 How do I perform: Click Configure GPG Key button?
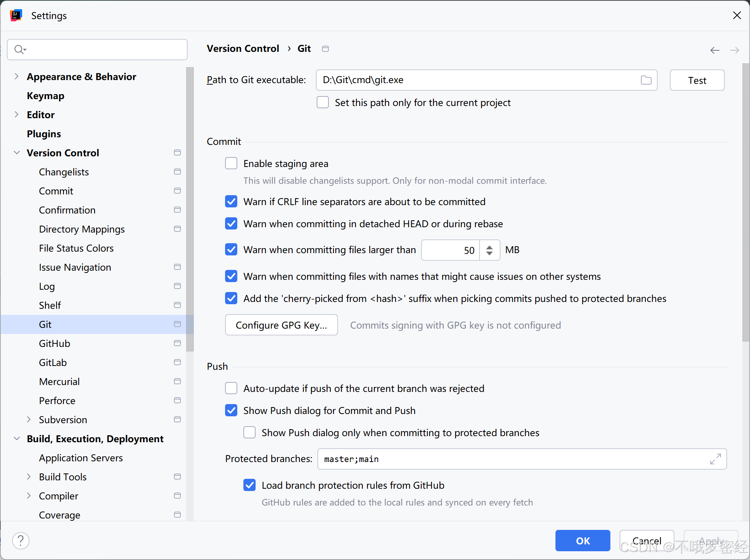click(281, 325)
